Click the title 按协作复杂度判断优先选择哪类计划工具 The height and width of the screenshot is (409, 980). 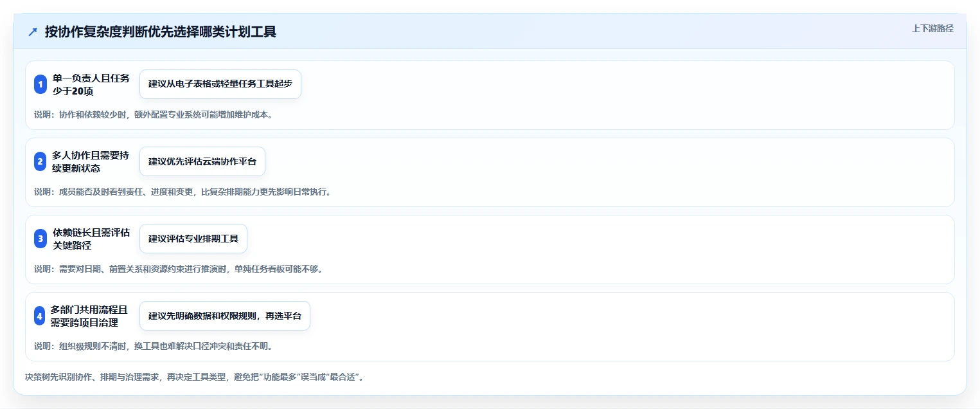coord(161,32)
